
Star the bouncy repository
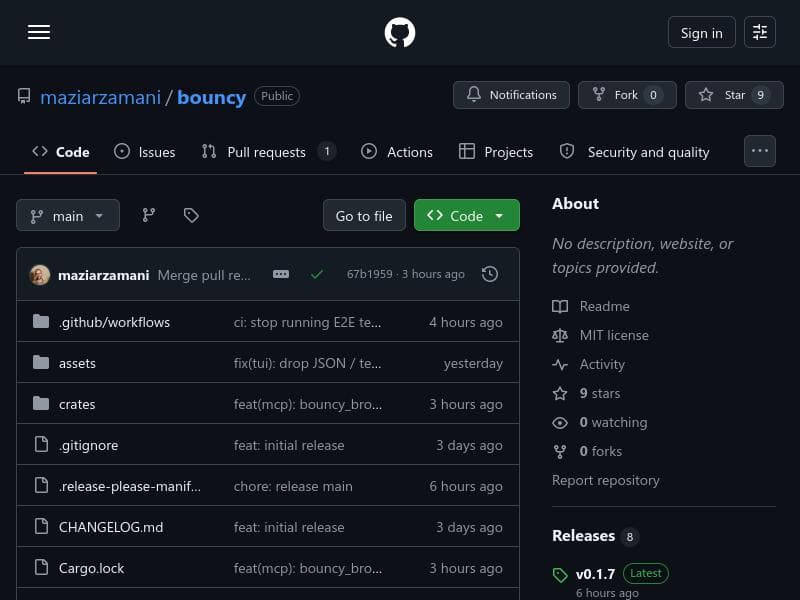(734, 95)
